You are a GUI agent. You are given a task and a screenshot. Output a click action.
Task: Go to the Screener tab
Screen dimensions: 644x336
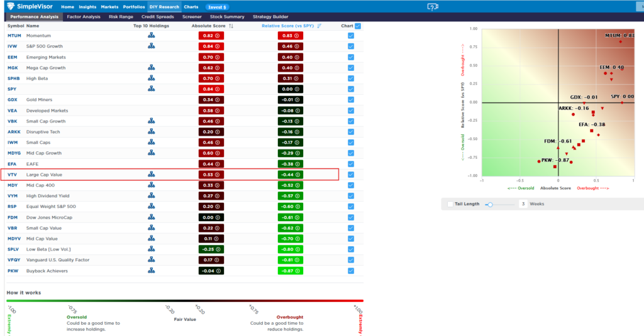(x=192, y=17)
